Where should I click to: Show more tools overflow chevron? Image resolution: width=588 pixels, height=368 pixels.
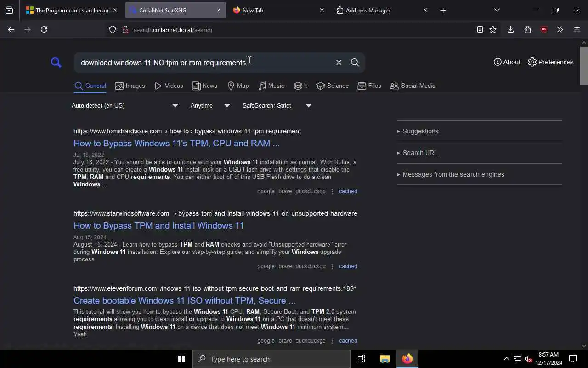[x=560, y=29]
